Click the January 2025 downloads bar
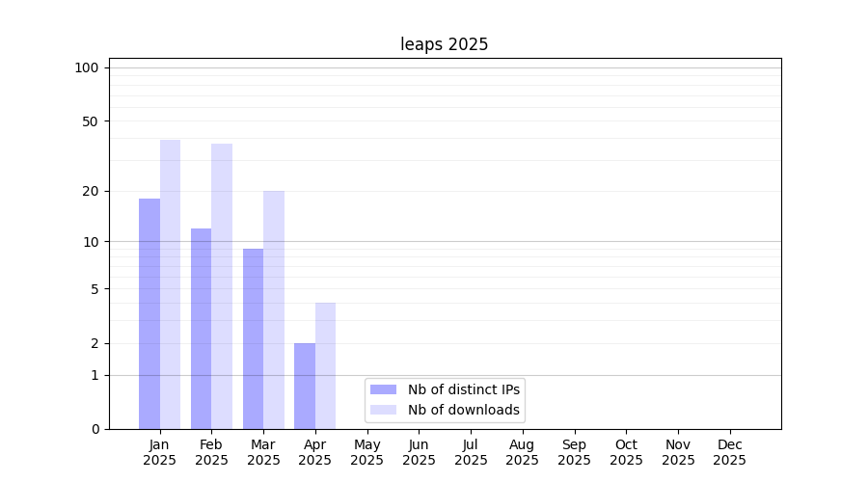This screenshot has width=868, height=482. pyautogui.click(x=170, y=284)
